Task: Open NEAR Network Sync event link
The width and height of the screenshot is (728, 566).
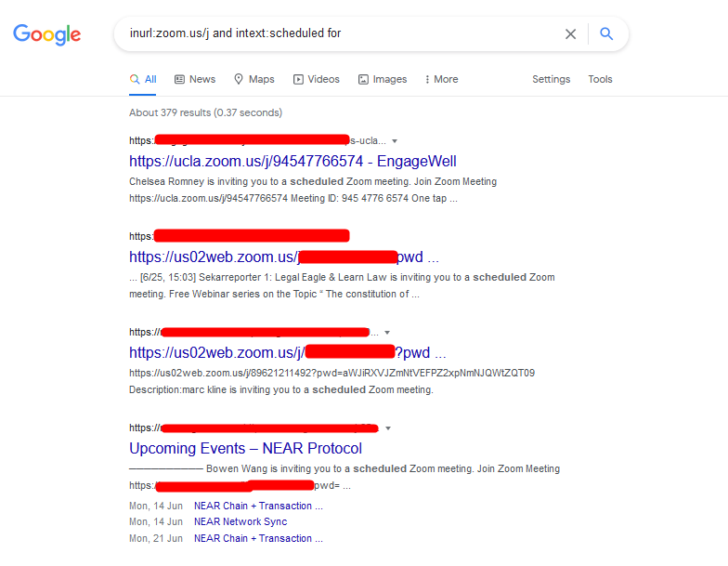Action: [x=240, y=522]
